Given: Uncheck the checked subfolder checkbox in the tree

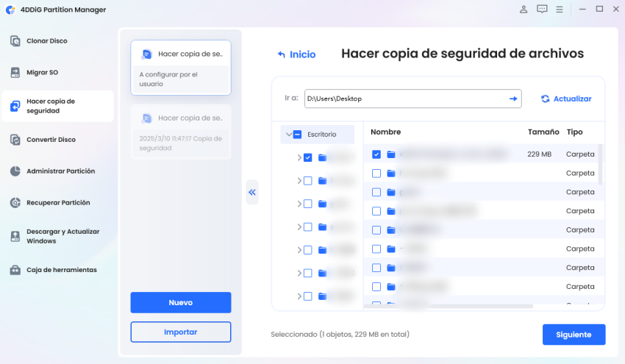Looking at the screenshot, I should 307,157.
